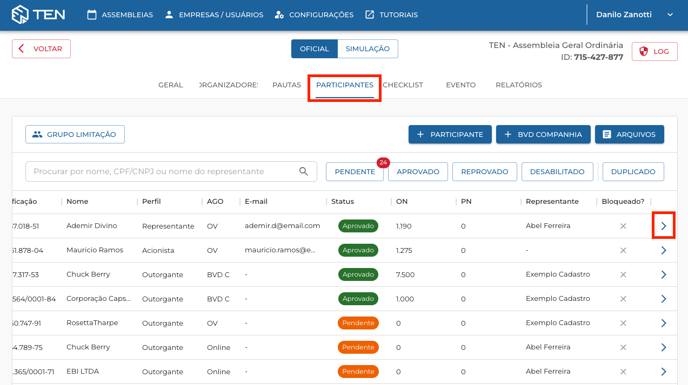Open the Log button
Image resolution: width=688 pixels, height=385 pixels.
[654, 51]
